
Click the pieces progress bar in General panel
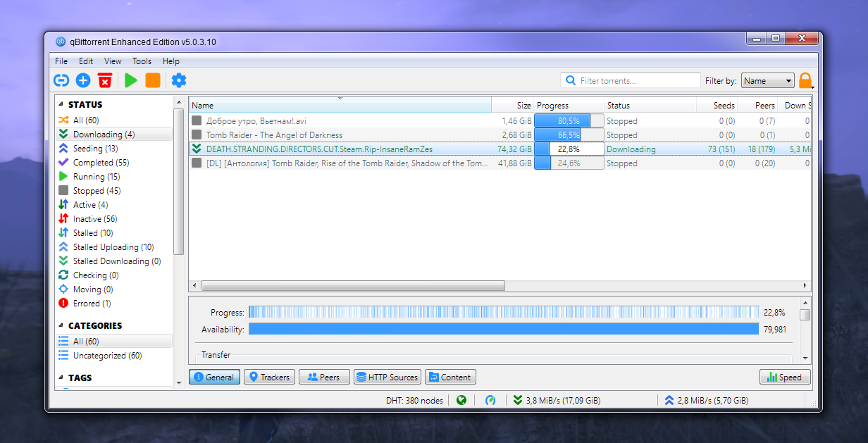[x=504, y=312]
